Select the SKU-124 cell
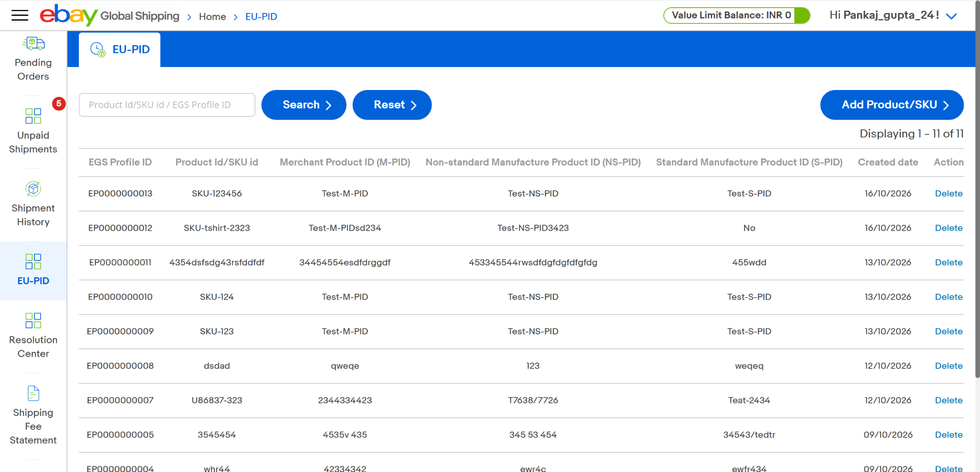The image size is (980, 472). pos(217,297)
